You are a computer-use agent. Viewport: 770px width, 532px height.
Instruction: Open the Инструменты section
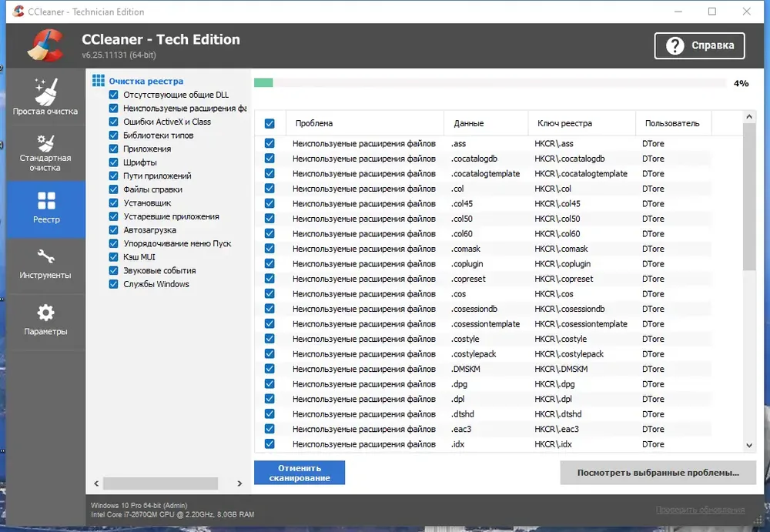point(45,266)
